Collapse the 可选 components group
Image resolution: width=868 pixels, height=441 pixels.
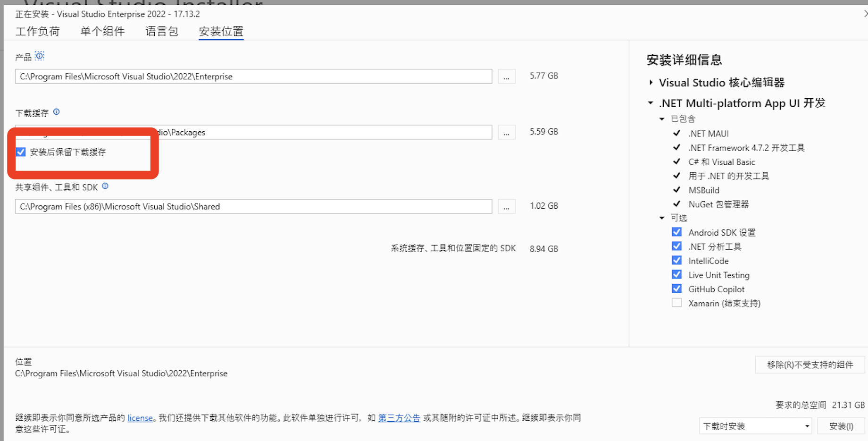coord(662,218)
